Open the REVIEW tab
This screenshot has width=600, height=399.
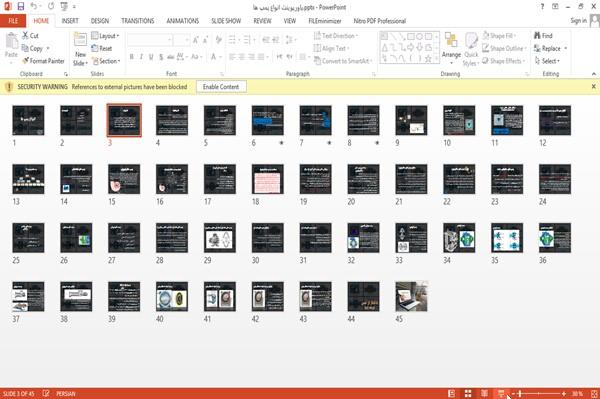tap(262, 21)
